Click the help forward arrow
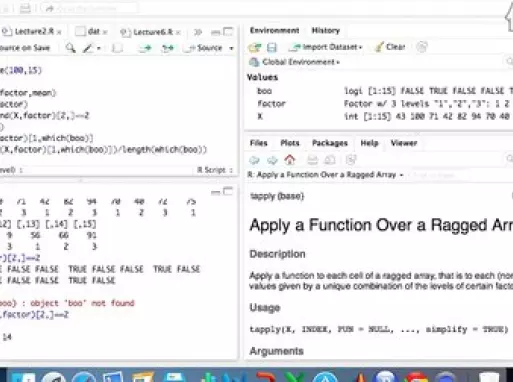 pos(272,160)
